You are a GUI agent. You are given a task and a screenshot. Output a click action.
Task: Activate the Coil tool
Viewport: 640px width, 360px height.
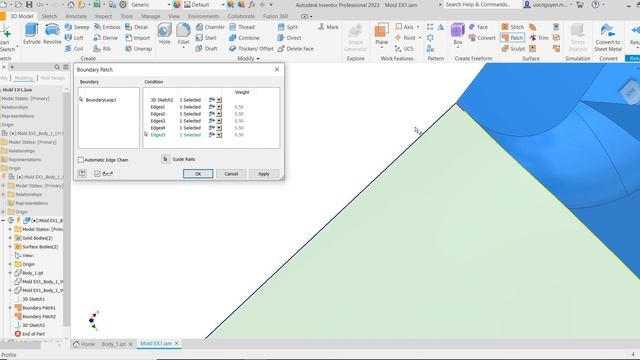(74, 48)
